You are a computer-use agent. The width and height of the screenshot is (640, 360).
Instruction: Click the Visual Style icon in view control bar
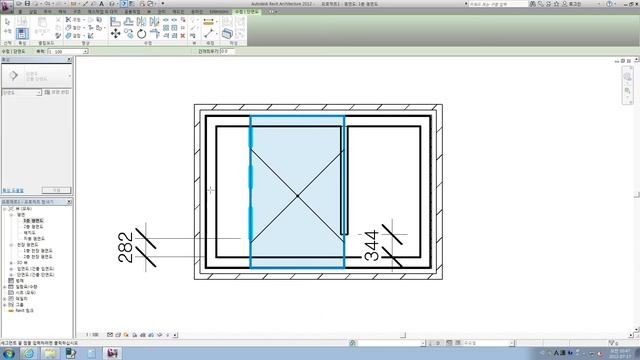point(118,335)
